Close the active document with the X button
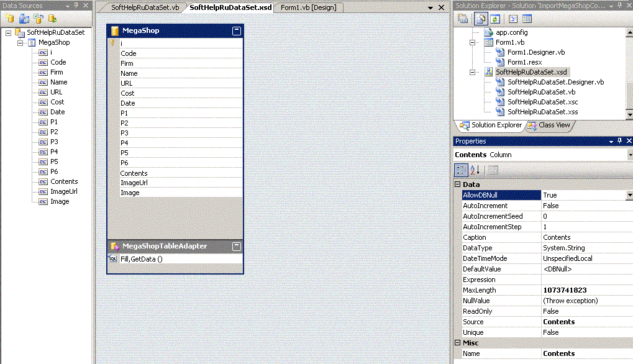Screen dimensions: 633x364 point(441,7)
